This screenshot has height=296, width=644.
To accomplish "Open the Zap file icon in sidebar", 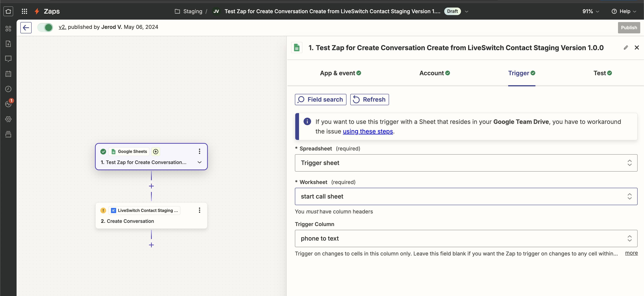I will [x=8, y=44].
